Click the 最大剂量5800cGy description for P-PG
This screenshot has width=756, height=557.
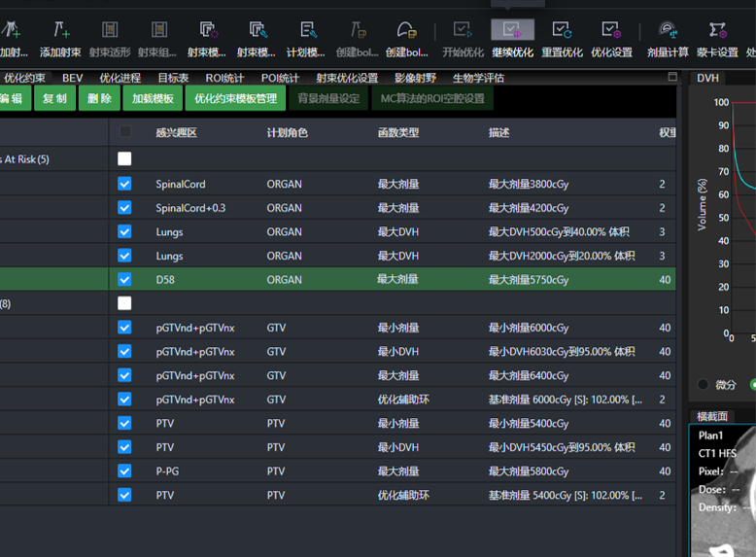coord(529,471)
